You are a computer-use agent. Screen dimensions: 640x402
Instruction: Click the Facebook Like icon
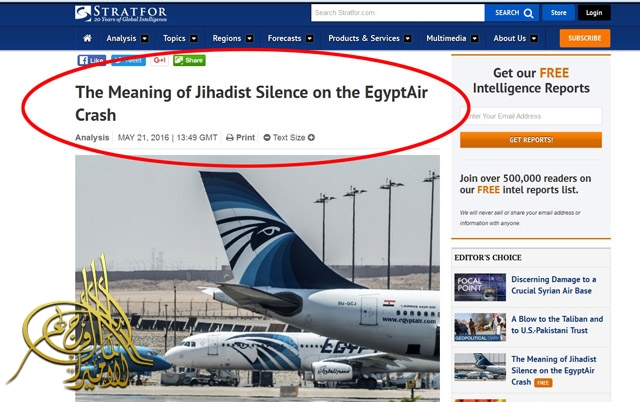pyautogui.click(x=92, y=60)
